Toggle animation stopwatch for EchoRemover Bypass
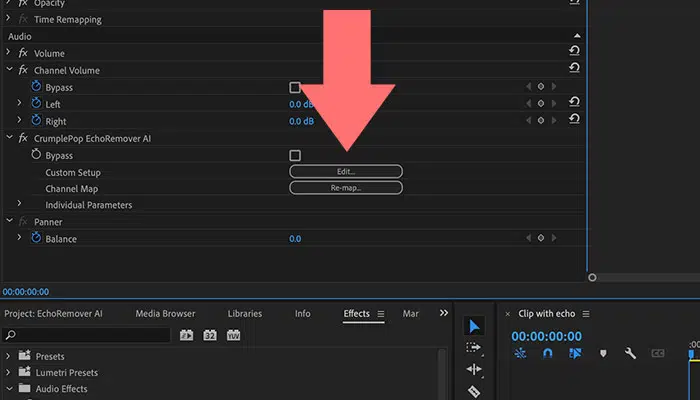 (36, 154)
